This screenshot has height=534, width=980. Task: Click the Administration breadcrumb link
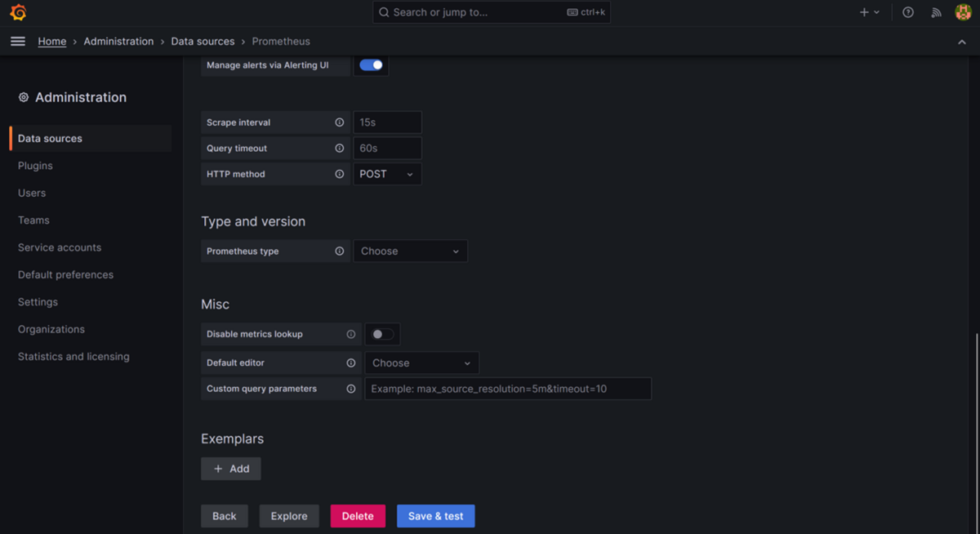tap(118, 42)
